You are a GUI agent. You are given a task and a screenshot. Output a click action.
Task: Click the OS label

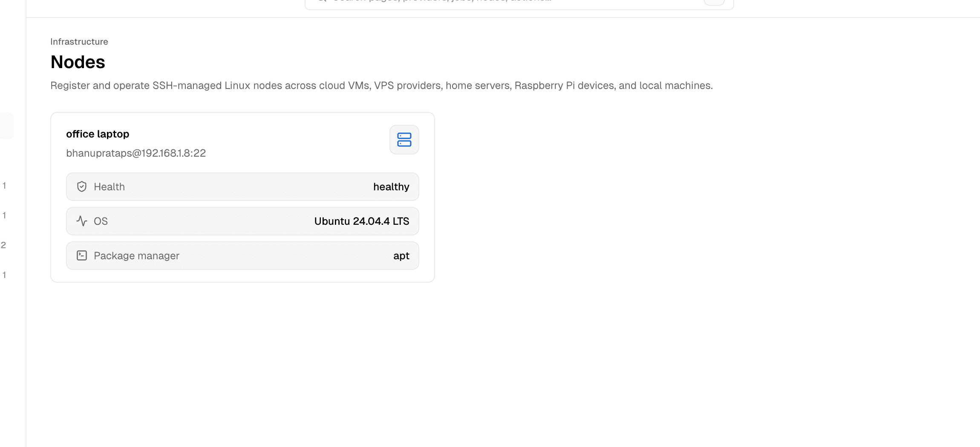click(x=101, y=221)
